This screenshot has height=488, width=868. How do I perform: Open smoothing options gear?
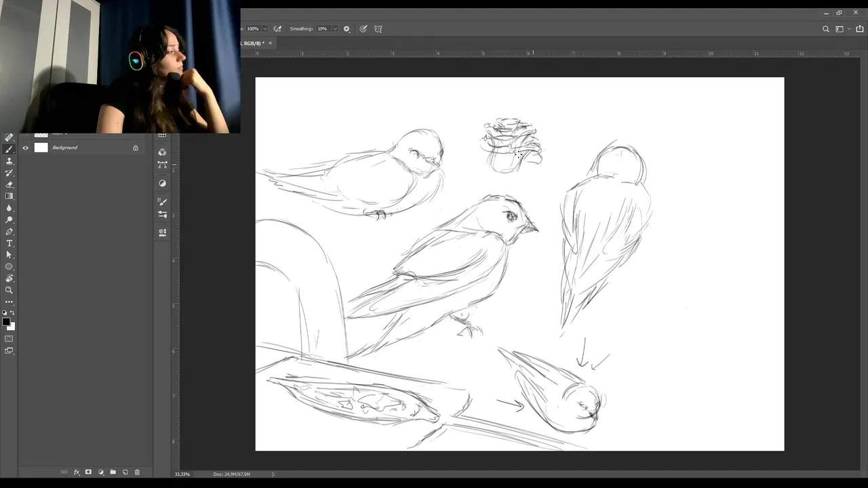347,29
